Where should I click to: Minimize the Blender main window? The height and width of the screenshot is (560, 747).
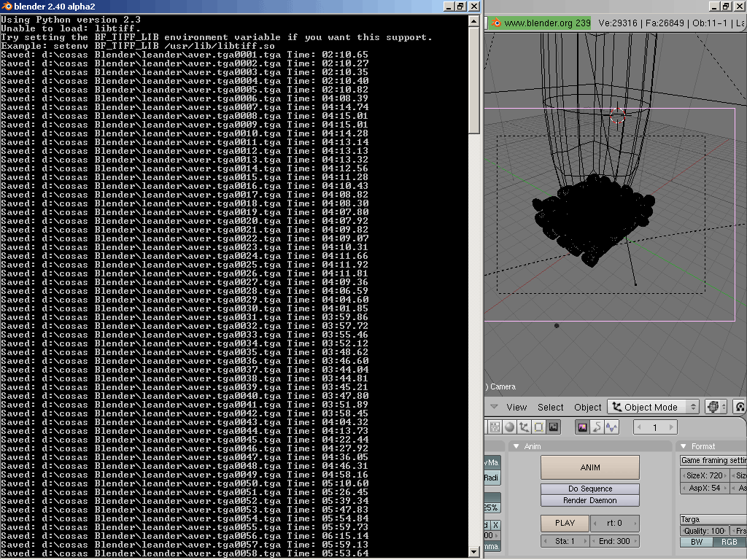coord(714,6)
